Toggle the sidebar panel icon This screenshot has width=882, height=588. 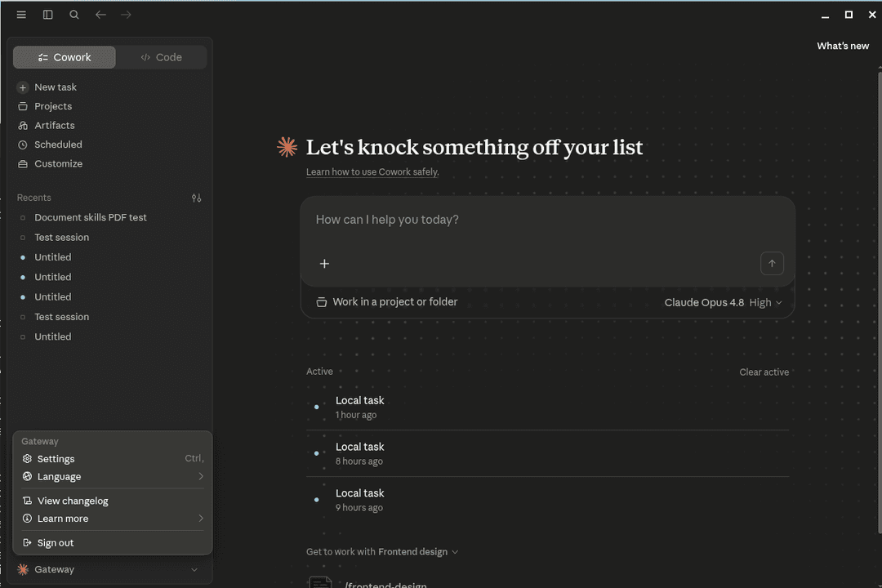(48, 15)
